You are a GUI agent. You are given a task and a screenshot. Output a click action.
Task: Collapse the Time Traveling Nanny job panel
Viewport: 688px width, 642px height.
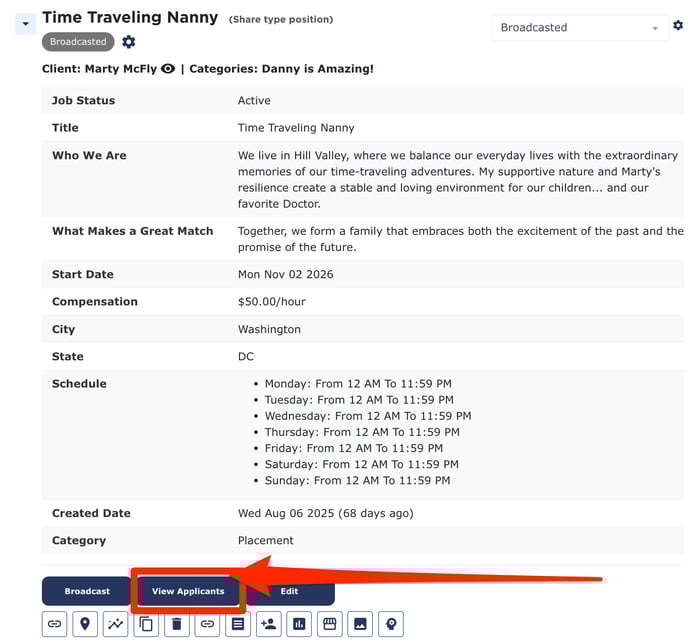point(26,23)
